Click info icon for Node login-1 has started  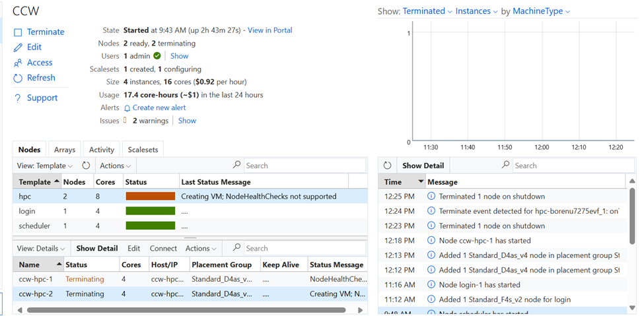click(x=431, y=285)
